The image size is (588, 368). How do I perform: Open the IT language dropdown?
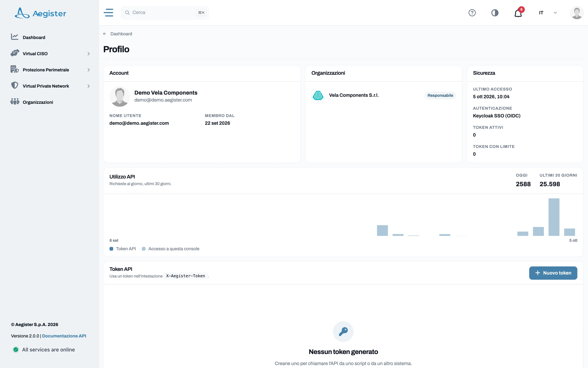(548, 13)
